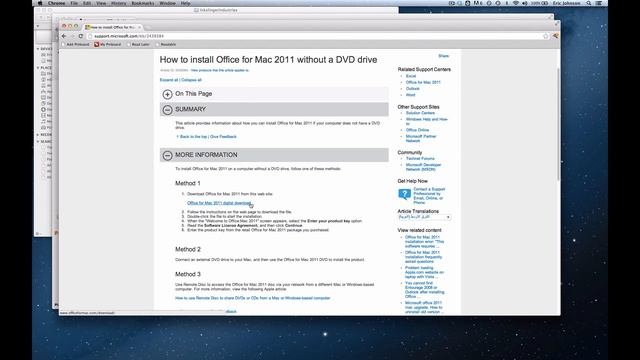The height and width of the screenshot is (360, 640).
Task: Go back with the browser back arrow
Action: (64, 36)
